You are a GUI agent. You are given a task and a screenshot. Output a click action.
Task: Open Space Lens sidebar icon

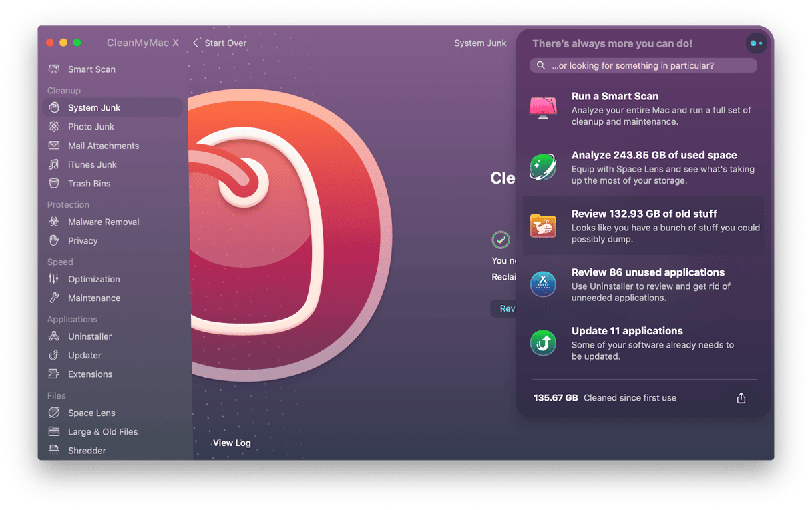54,413
